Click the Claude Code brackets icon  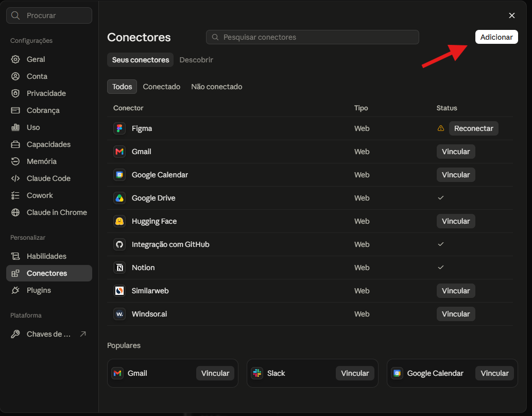[15, 178]
